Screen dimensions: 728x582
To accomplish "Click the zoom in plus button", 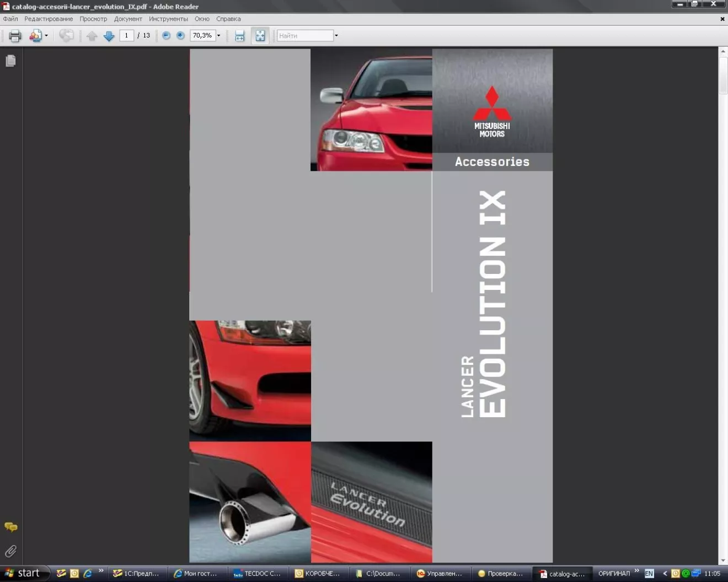I will (x=180, y=35).
